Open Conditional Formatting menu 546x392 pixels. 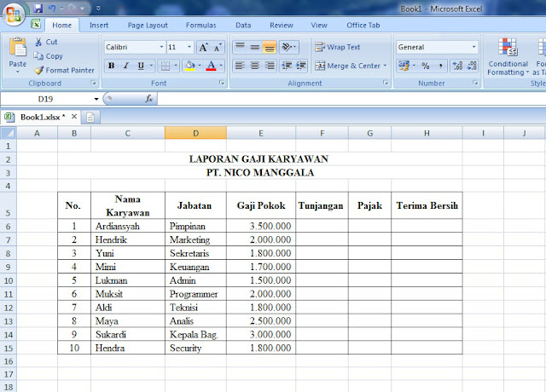tap(508, 57)
